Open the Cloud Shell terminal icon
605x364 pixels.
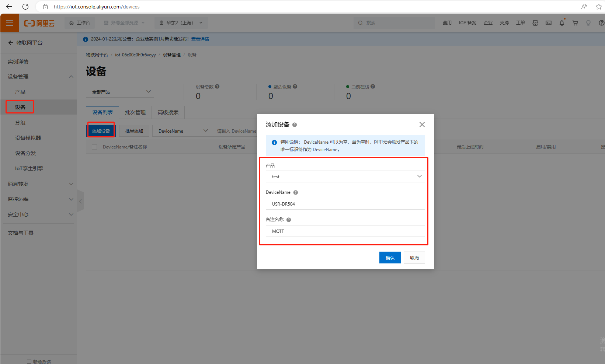point(549,23)
